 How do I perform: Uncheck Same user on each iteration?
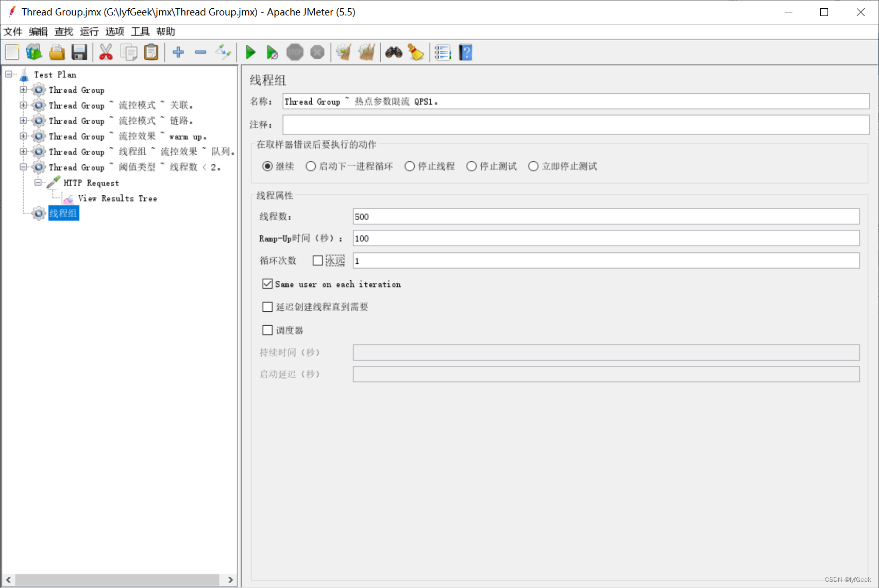267,284
